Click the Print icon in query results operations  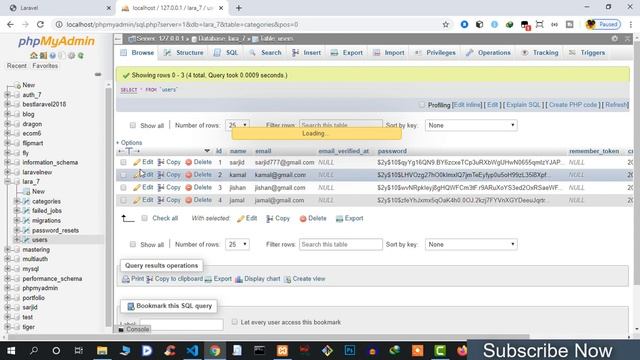tap(126, 279)
